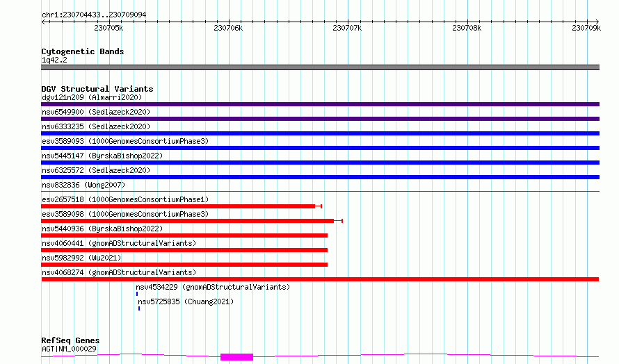Click the RefSeq Genes track title
Image resolution: width=619 pixels, height=364 pixels.
click(70, 340)
